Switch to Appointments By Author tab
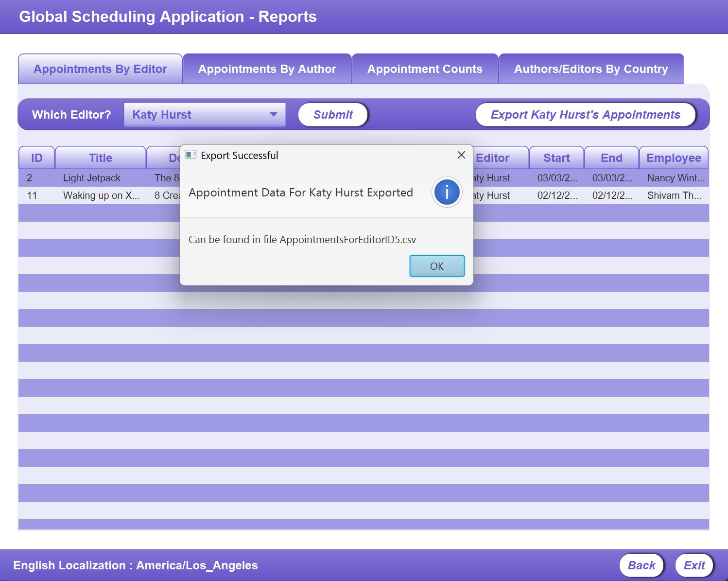728x581 pixels. (267, 69)
